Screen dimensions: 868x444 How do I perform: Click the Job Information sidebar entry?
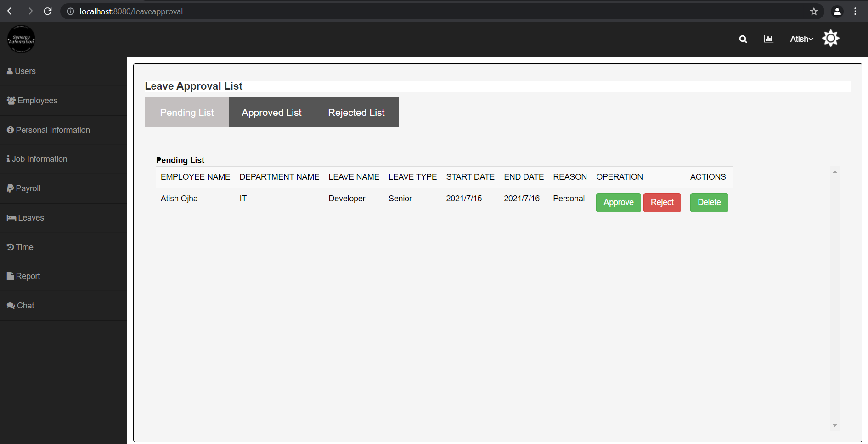point(41,159)
